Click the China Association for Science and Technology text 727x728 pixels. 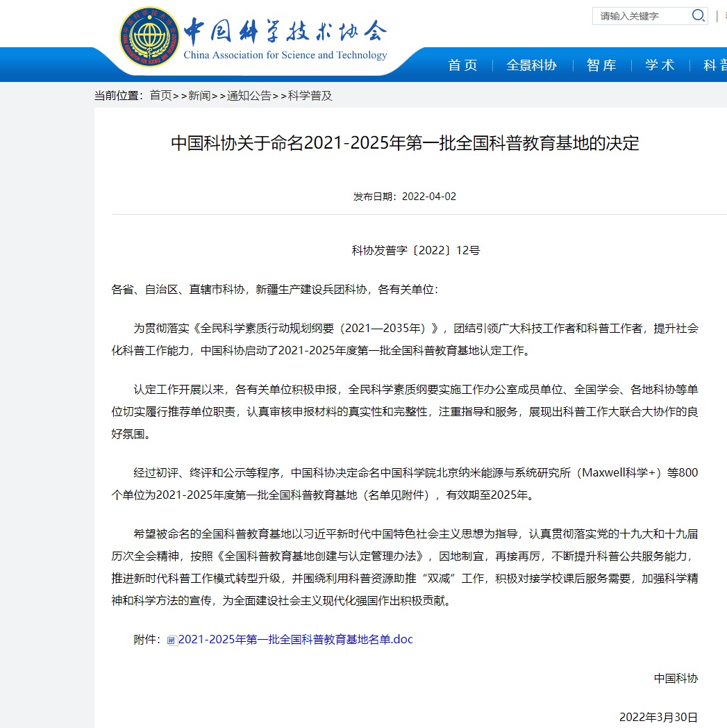pyautogui.click(x=285, y=56)
